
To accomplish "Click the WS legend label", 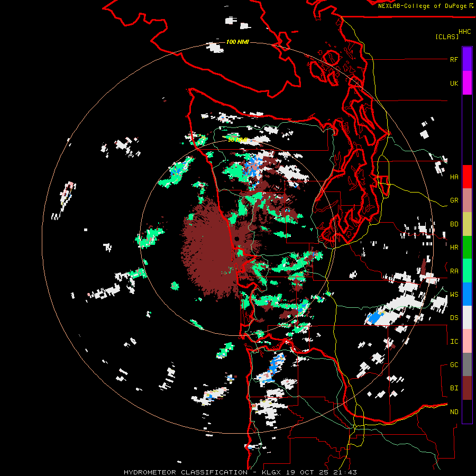I will [x=454, y=295].
